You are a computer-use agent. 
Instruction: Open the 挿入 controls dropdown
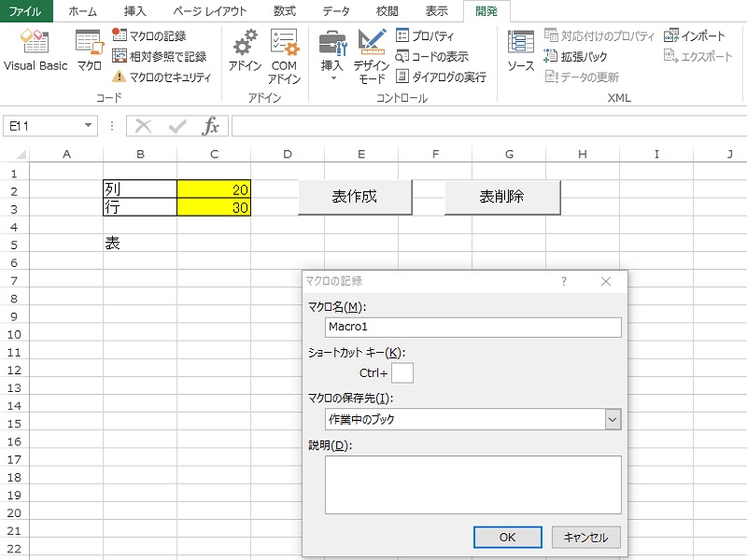tap(331, 56)
